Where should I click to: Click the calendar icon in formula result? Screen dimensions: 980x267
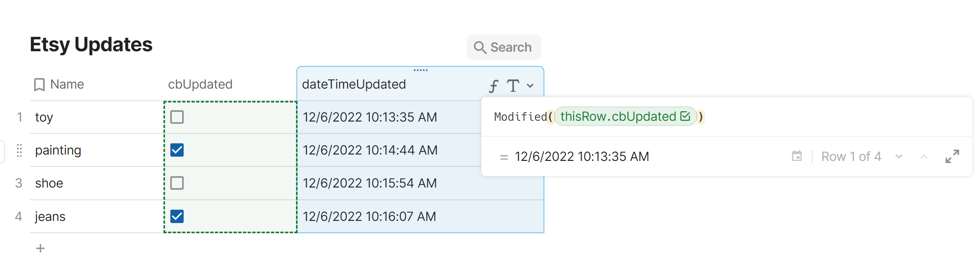click(797, 156)
